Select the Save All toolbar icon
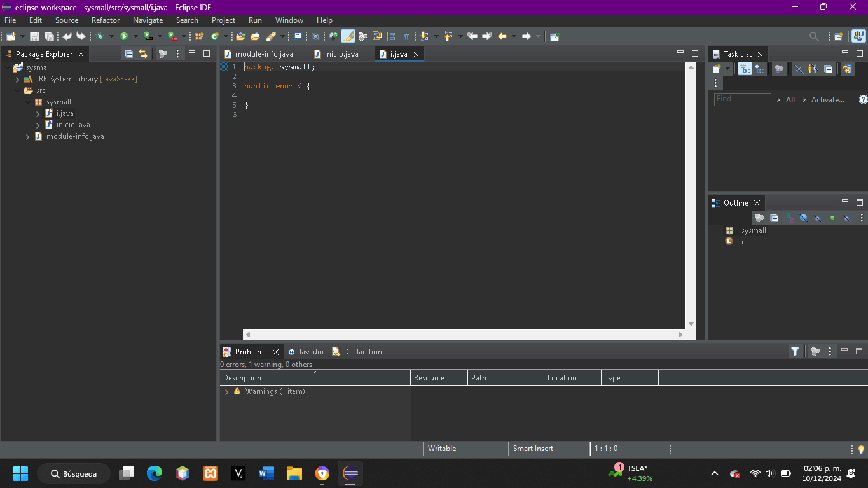 49,36
